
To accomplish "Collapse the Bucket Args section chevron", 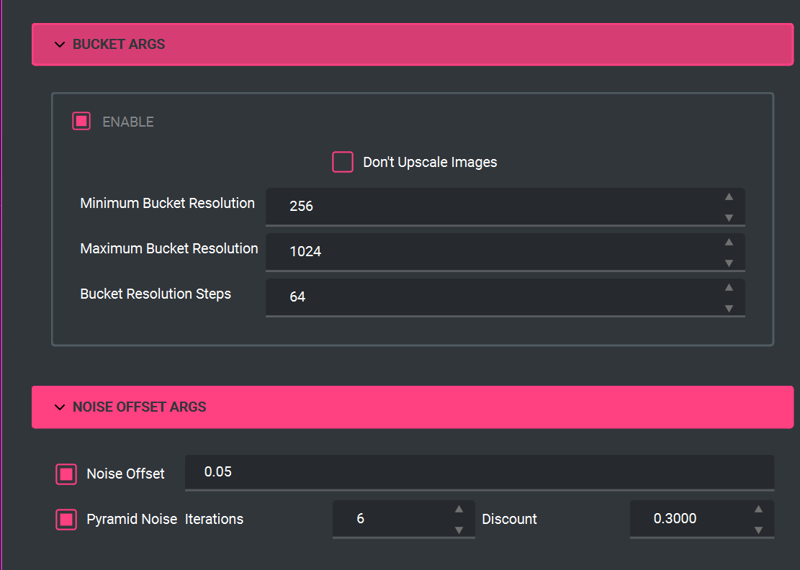I will coord(60,44).
